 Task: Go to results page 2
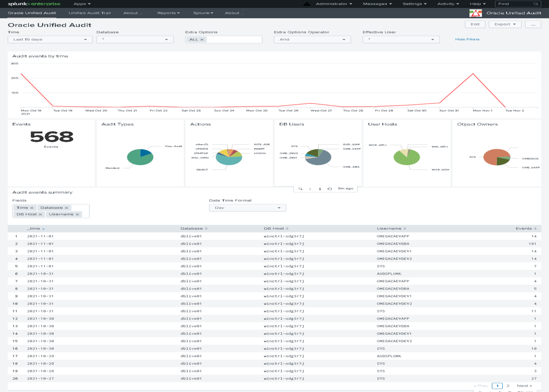pyautogui.click(x=508, y=386)
